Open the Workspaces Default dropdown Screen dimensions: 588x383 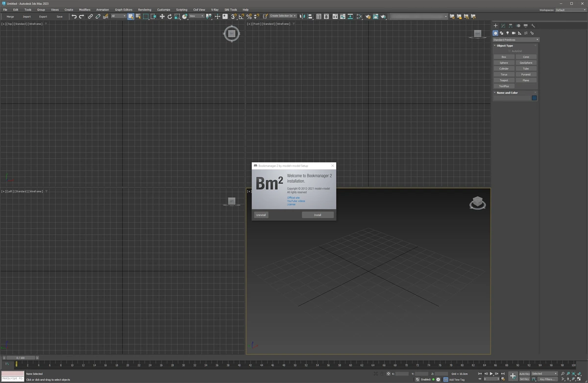coord(570,10)
